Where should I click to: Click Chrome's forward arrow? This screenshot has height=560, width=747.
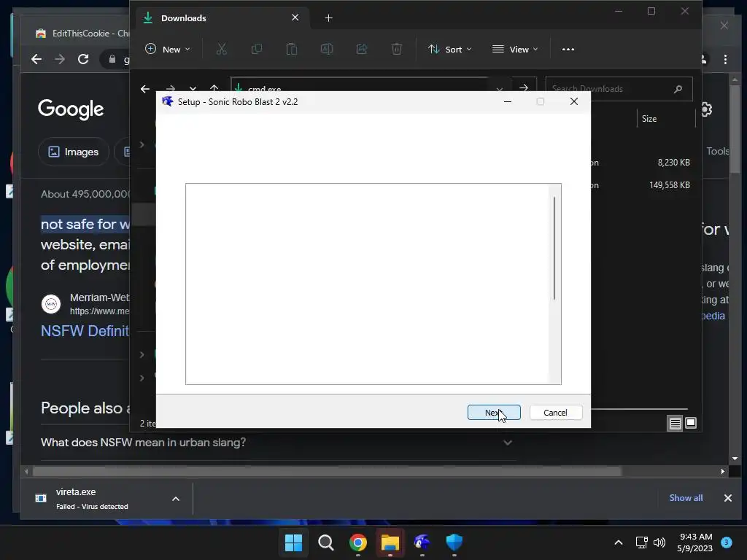[60, 59]
